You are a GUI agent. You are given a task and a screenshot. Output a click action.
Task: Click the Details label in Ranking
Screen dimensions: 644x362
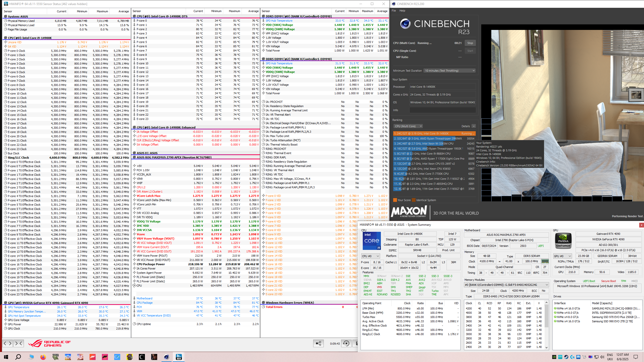(466, 126)
